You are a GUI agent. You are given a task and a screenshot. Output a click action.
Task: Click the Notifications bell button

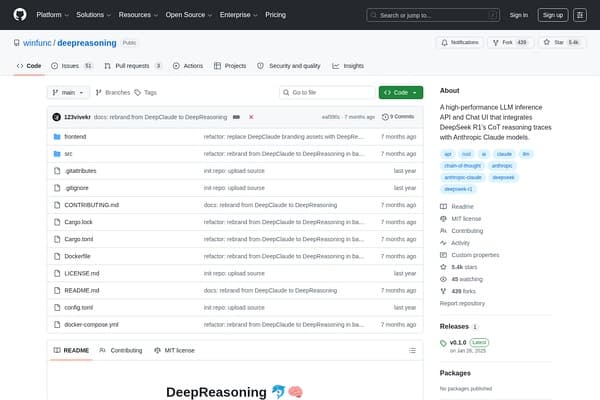[x=460, y=42]
